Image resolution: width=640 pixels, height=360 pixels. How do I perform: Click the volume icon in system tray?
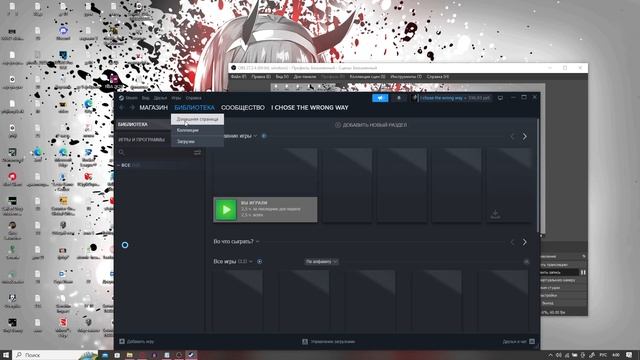558,355
